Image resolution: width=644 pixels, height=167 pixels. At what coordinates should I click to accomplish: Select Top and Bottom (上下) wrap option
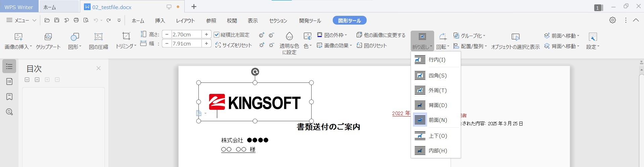[x=435, y=136]
